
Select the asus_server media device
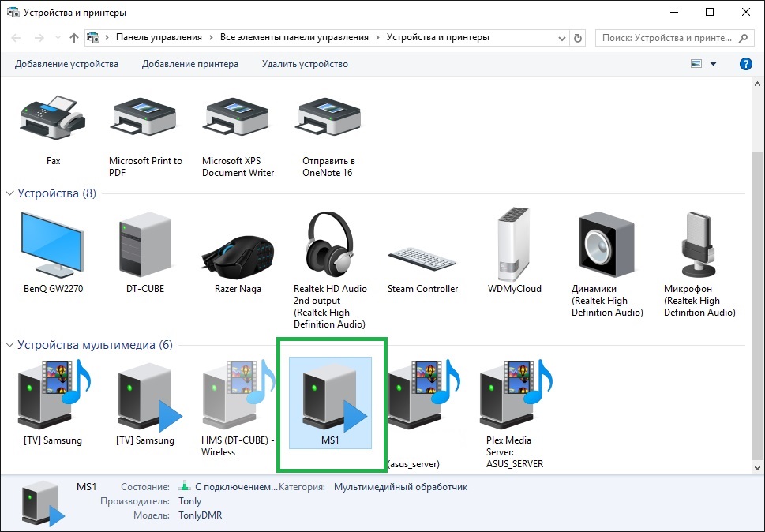423,395
